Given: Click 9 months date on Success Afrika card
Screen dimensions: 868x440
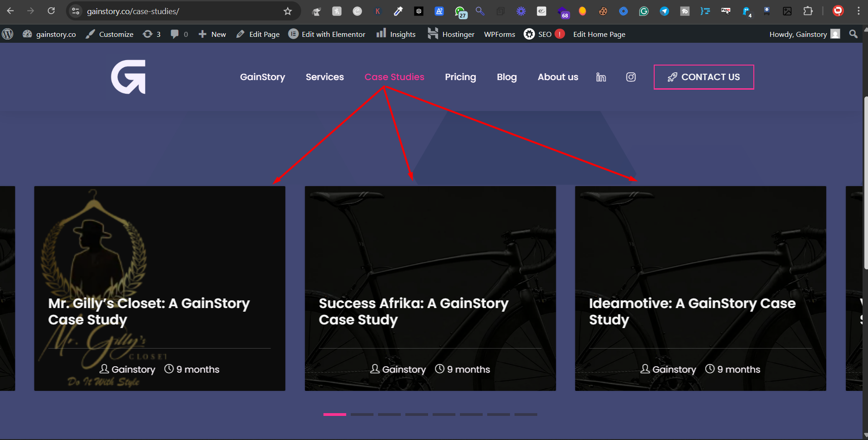Looking at the screenshot, I should pos(463,369).
